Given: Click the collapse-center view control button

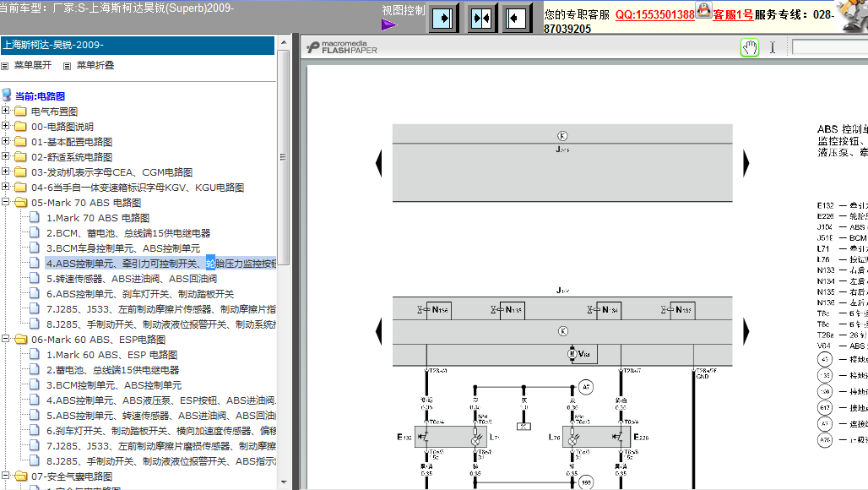Looking at the screenshot, I should pyautogui.click(x=481, y=19).
